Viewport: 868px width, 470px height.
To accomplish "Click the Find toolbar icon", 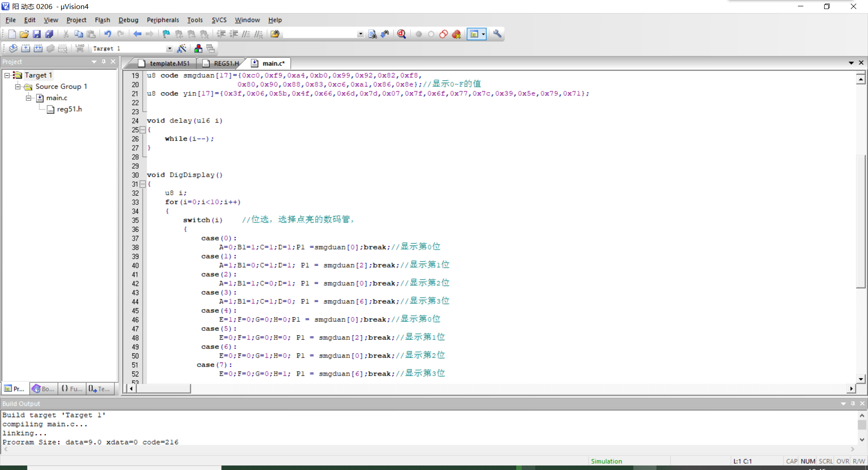I will pyautogui.click(x=373, y=34).
